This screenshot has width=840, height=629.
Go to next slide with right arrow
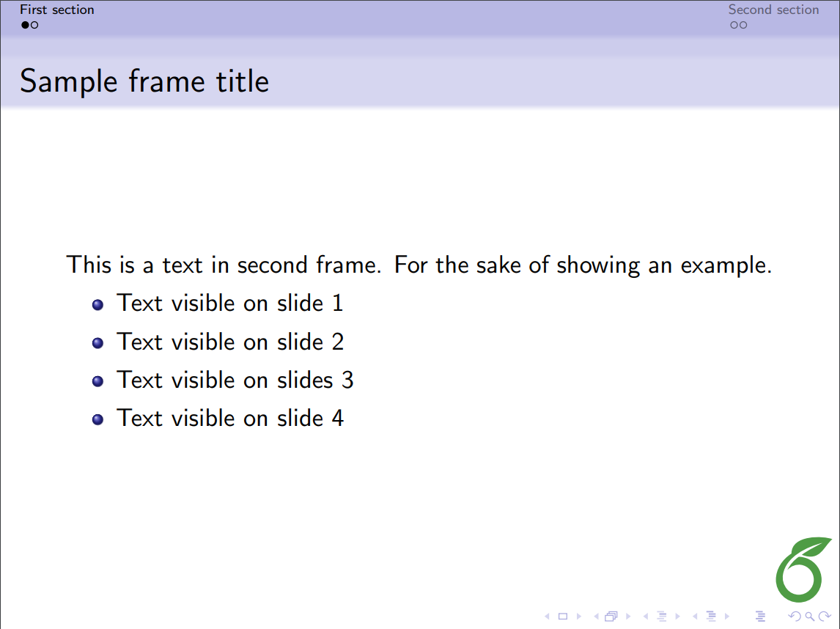(579, 617)
